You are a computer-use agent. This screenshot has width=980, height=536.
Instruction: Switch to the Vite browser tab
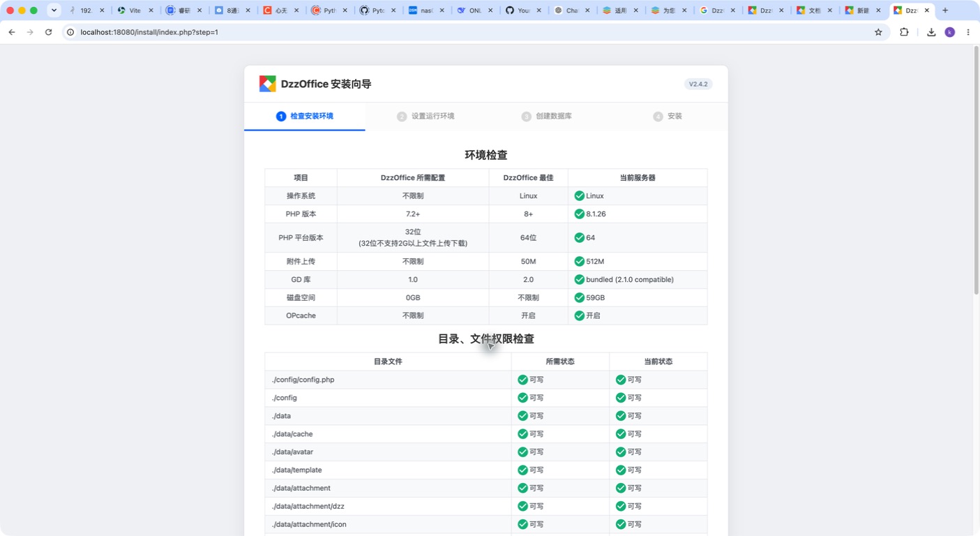[135, 10]
